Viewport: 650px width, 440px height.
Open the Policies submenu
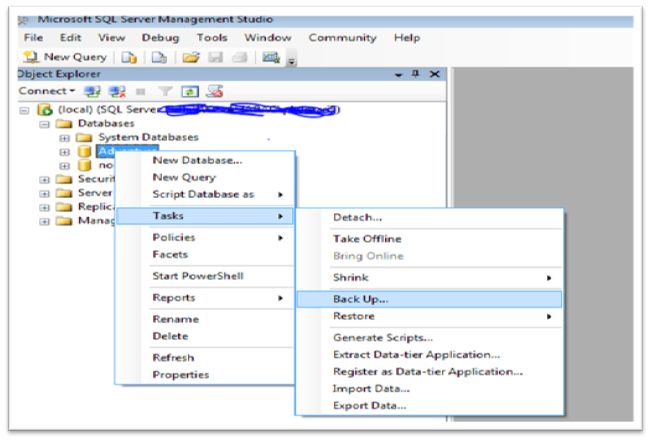point(204,238)
